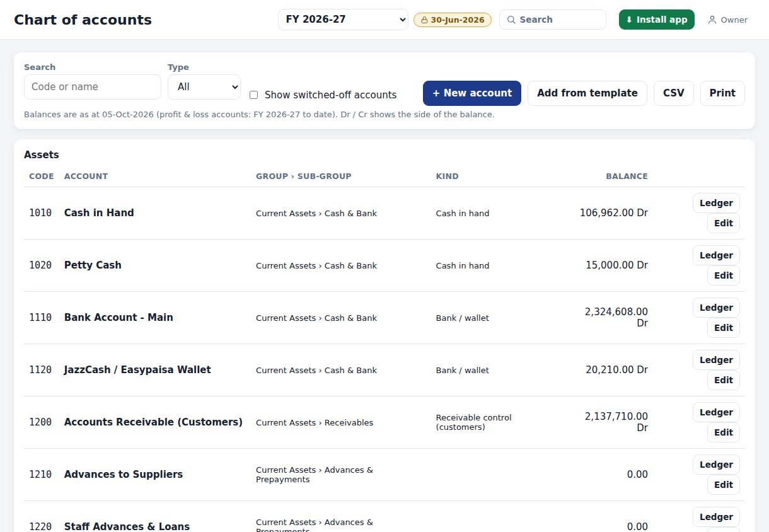This screenshot has width=769, height=532.
Task: Enable Show switched-off accounts checkbox
Action: [x=253, y=95]
